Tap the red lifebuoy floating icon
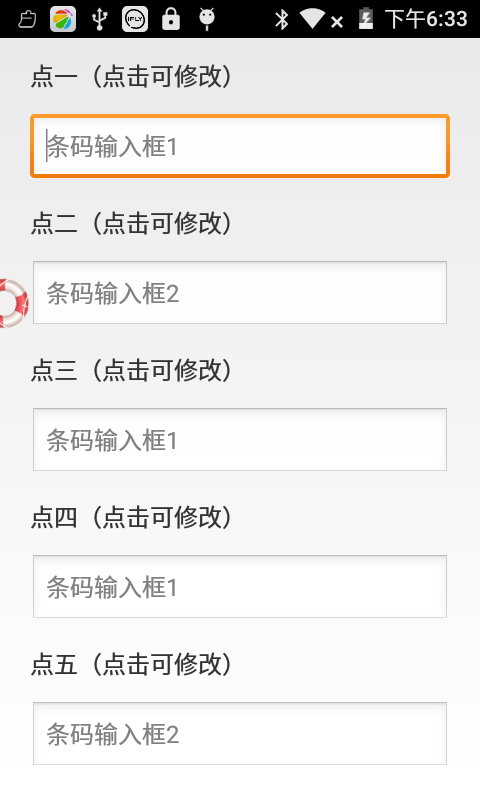The width and height of the screenshot is (480, 800). tap(13, 303)
